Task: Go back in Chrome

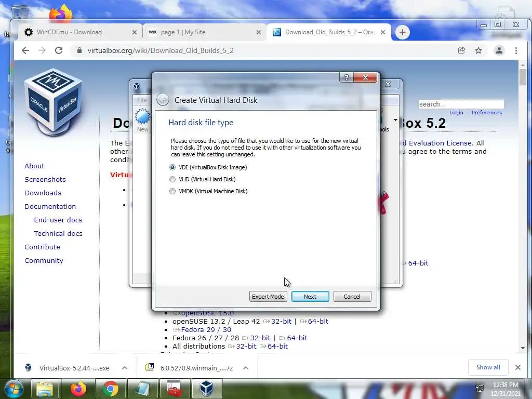Action: click(x=25, y=50)
